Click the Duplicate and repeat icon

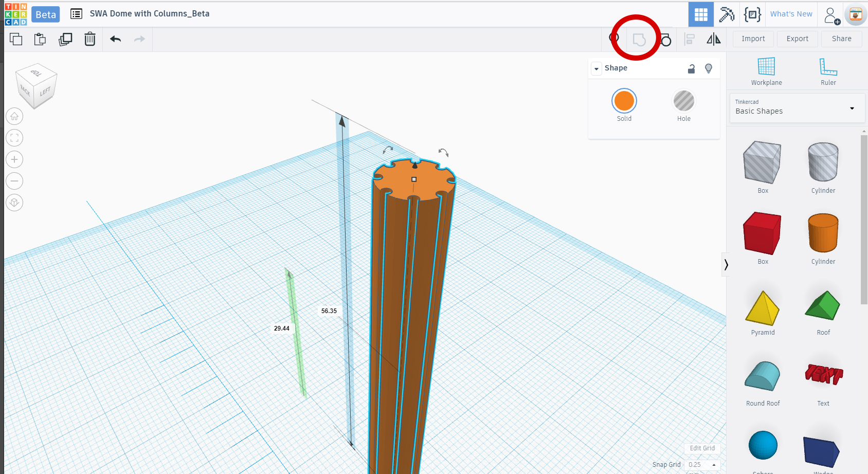[65, 39]
